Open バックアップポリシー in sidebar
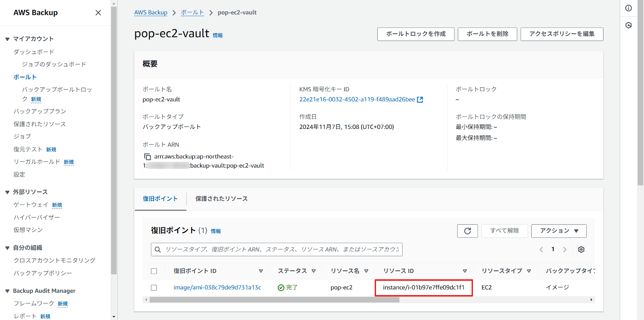The width and height of the screenshot is (644, 320). (x=43, y=273)
